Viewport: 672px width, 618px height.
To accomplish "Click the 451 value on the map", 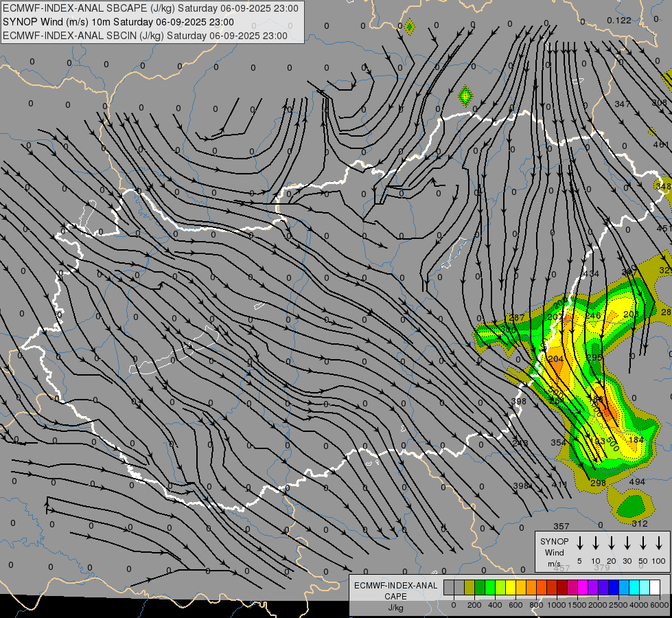I will click(x=664, y=228).
